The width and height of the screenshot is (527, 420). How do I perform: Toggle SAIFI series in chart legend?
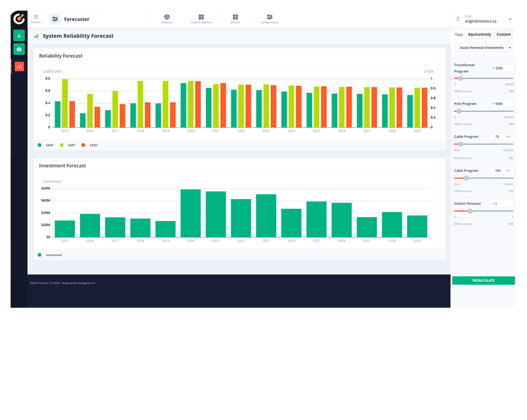[x=68, y=145]
